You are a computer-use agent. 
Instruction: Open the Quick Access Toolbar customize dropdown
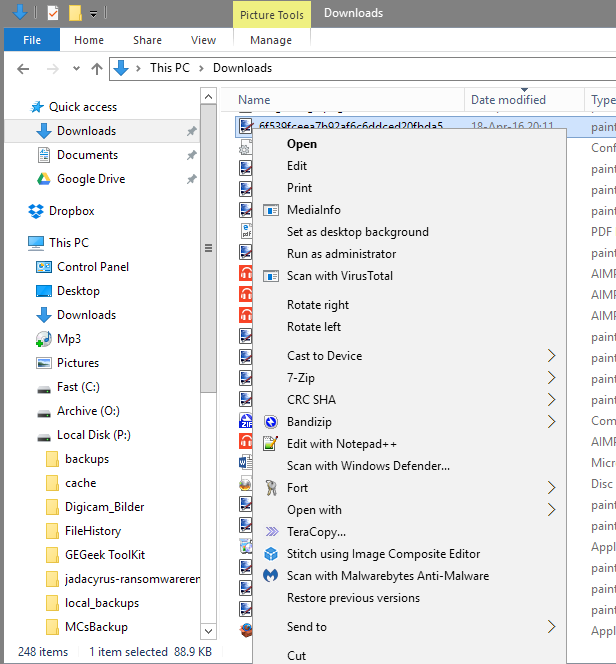click(94, 14)
